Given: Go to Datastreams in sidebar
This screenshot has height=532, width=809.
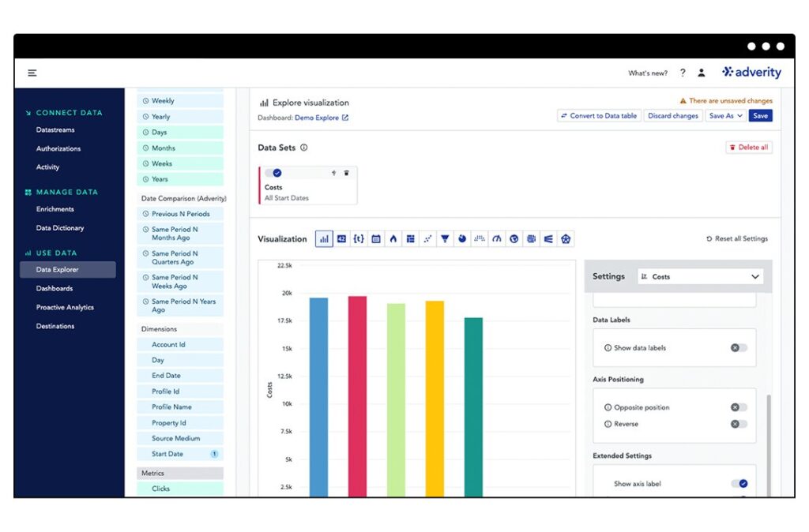Looking at the screenshot, I should [x=55, y=130].
